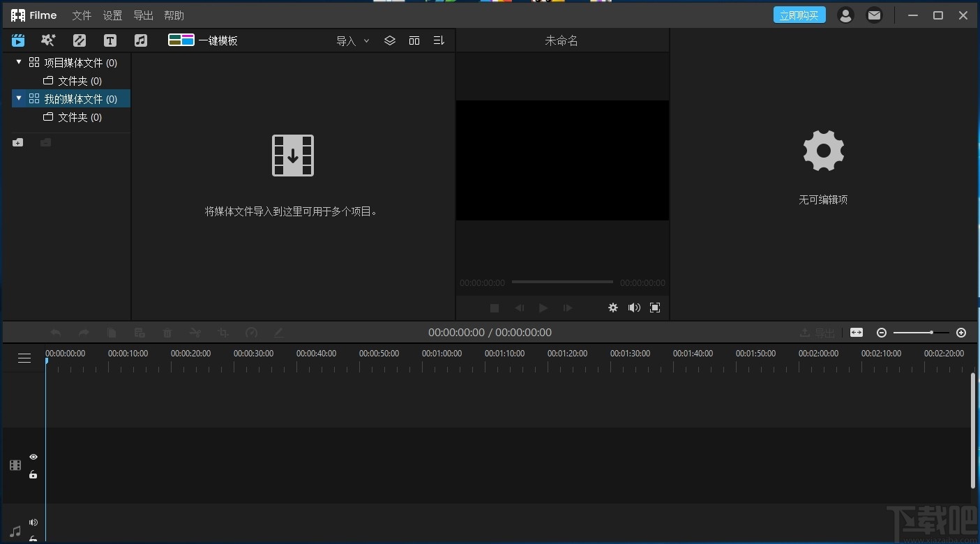Open the 帮助 menu

click(174, 15)
